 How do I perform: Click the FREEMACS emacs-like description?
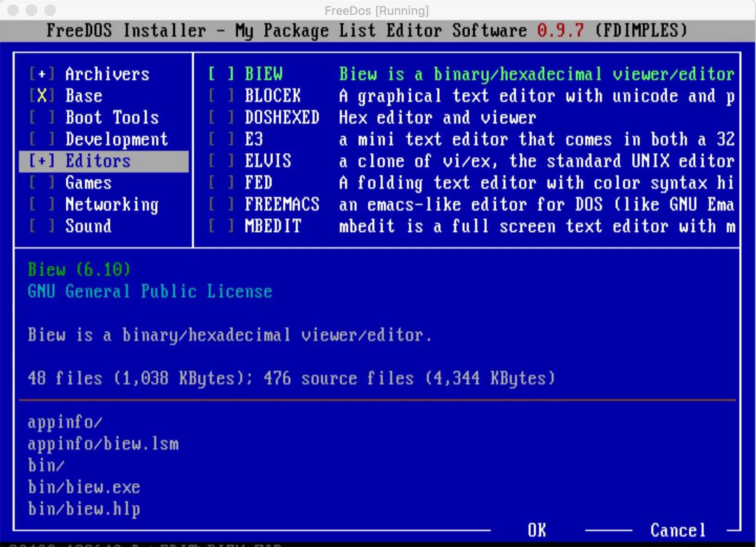coord(537,205)
